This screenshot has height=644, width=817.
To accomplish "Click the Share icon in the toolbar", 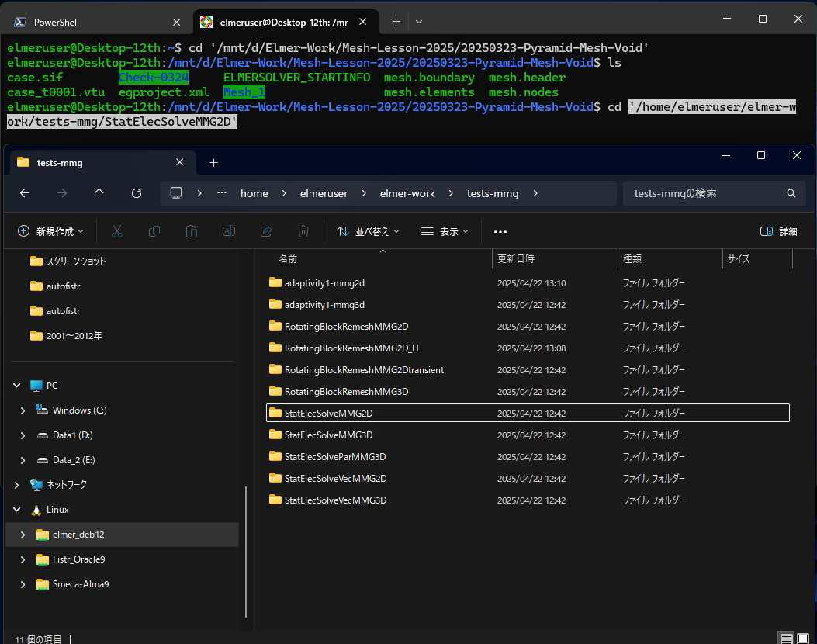I will pos(266,230).
